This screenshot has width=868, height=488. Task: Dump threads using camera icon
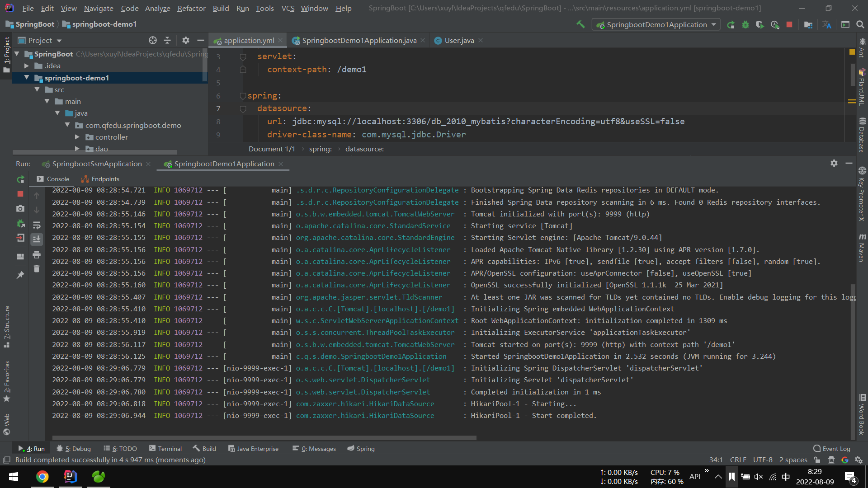pyautogui.click(x=20, y=209)
